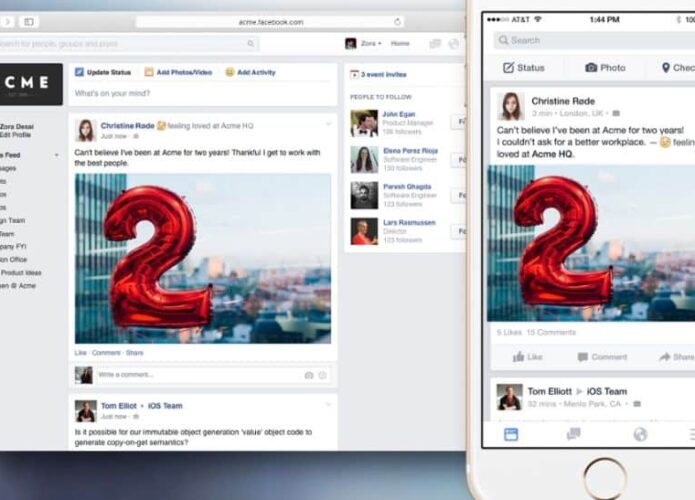The height and width of the screenshot is (500, 695).
Task: Click emoji icon in desktop comment box
Action: pos(323,375)
